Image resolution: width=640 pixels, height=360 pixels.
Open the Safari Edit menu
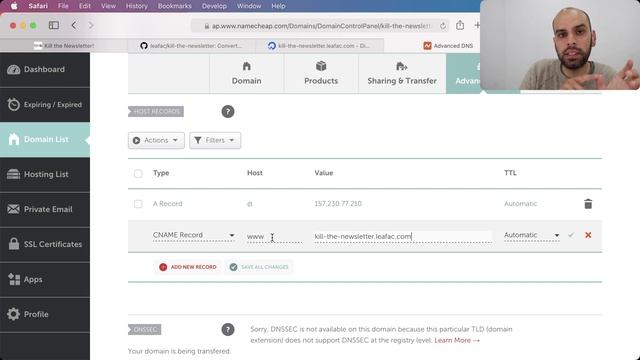pyautogui.click(x=85, y=6)
